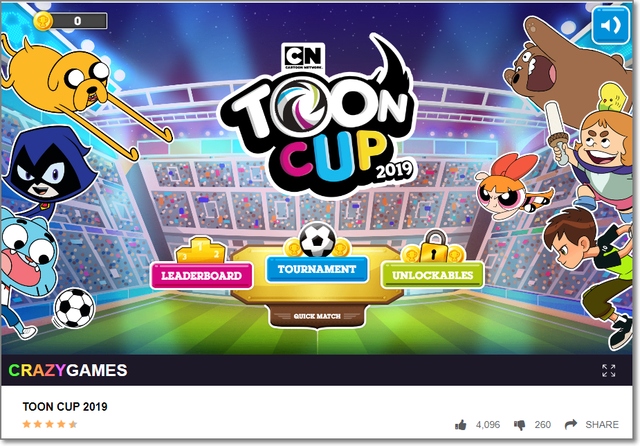Screen dimensions: 640x446
Task: Click the share arrow icon
Action: pyautogui.click(x=571, y=424)
